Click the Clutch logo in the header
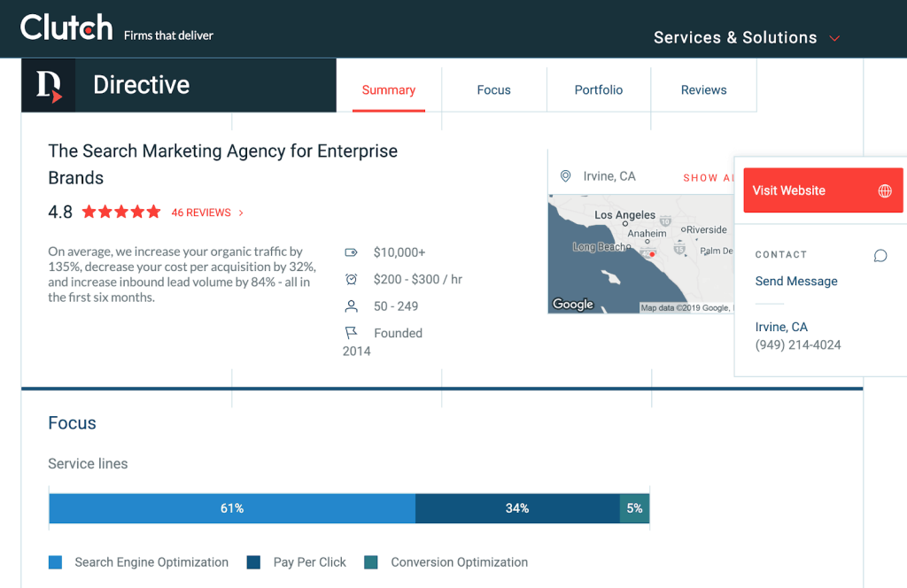Viewport: 907px width, 588px height. [66, 27]
